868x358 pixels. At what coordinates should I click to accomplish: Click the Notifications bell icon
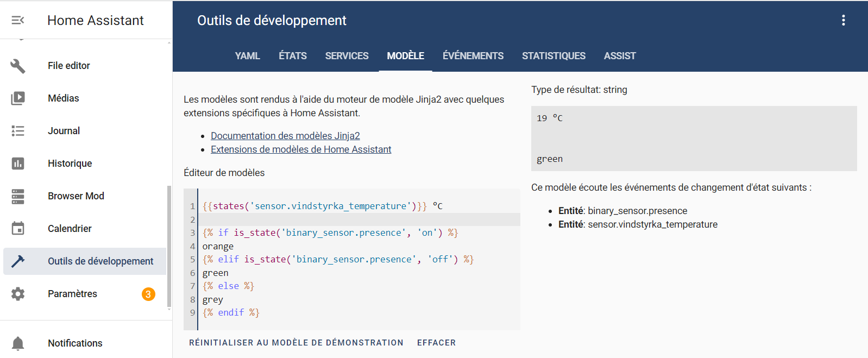[18, 343]
